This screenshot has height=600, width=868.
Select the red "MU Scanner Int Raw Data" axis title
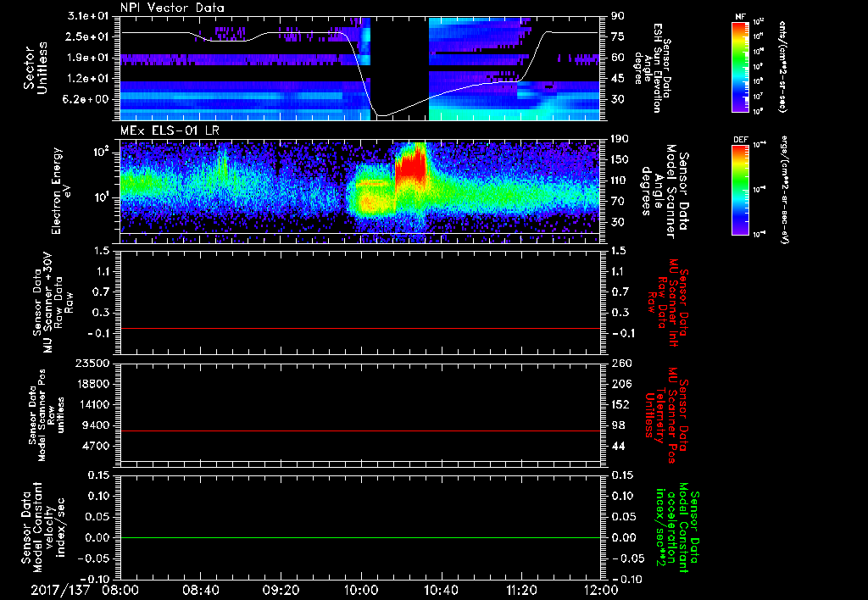point(668,303)
